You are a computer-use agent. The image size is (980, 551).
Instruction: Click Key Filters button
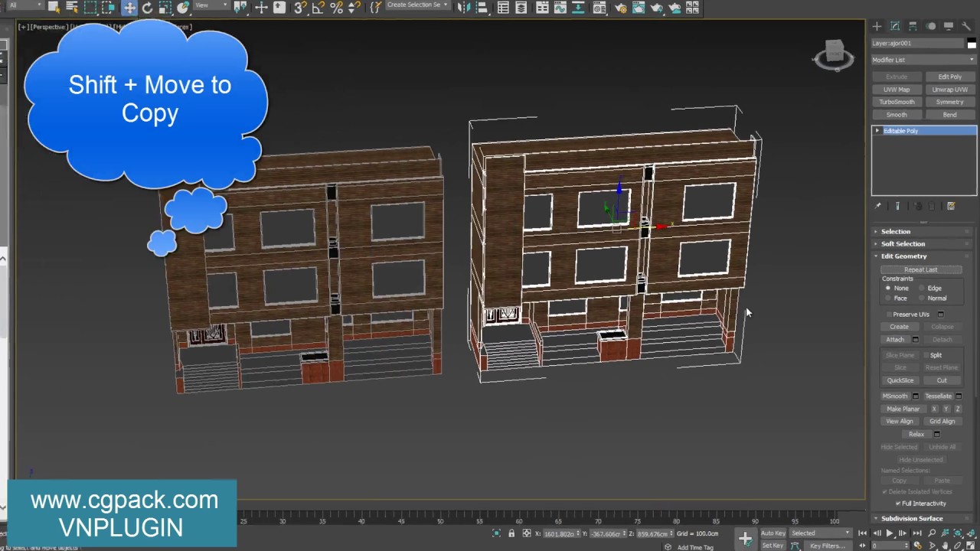[828, 546]
